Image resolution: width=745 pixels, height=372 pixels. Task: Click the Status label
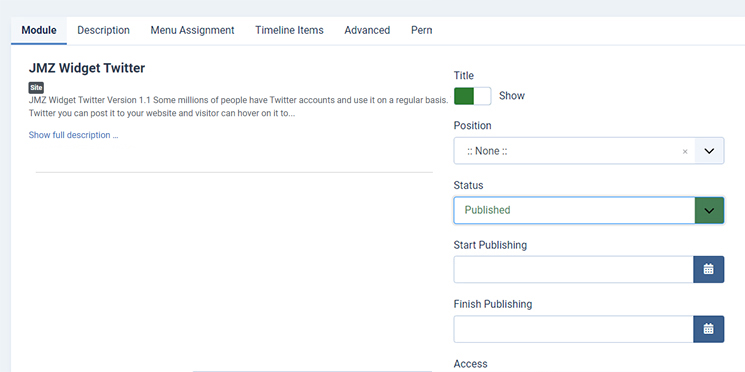(x=468, y=185)
